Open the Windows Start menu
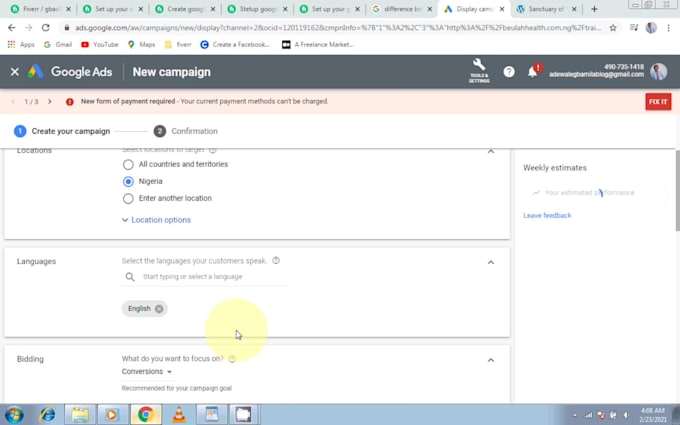Viewport: 680px width, 425px height. point(14,415)
